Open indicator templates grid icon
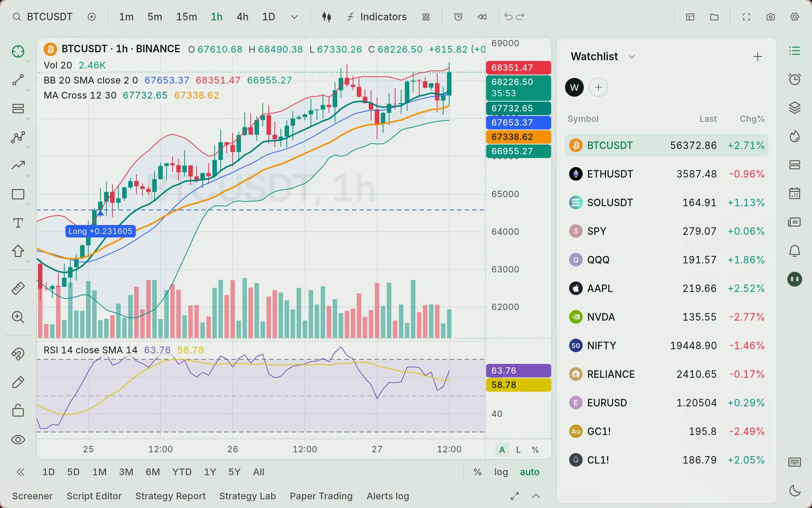 click(426, 17)
